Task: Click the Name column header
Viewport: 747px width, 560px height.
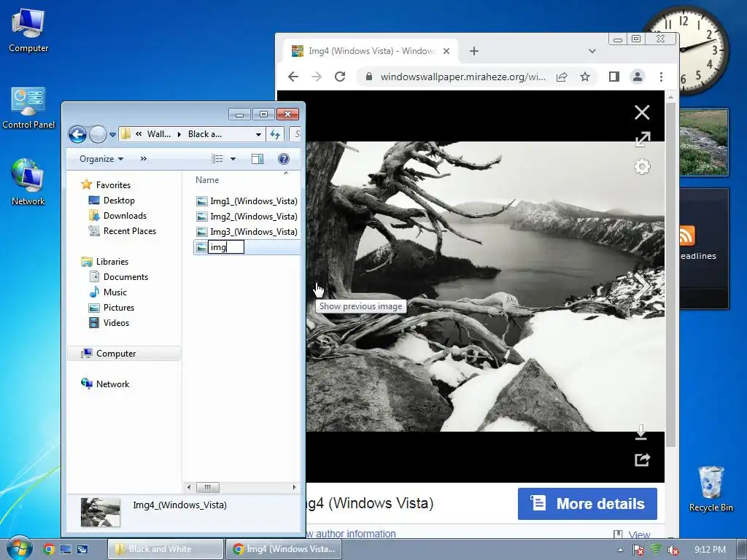Action: tap(207, 180)
